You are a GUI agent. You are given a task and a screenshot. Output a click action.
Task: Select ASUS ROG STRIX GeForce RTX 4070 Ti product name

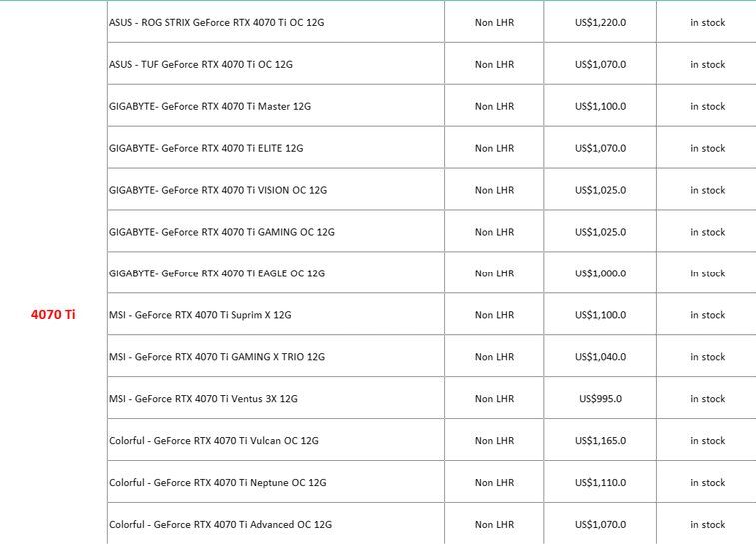tap(216, 22)
